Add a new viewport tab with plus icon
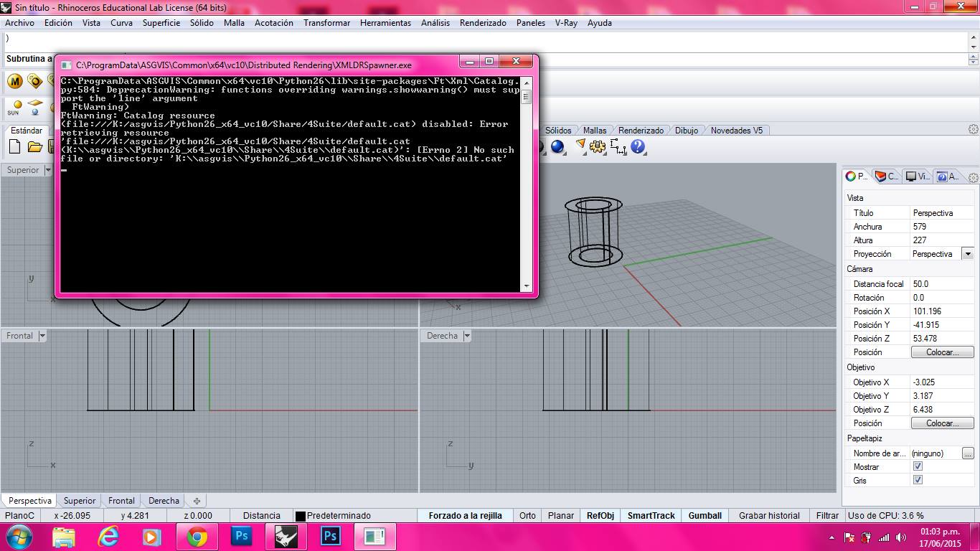 197,501
